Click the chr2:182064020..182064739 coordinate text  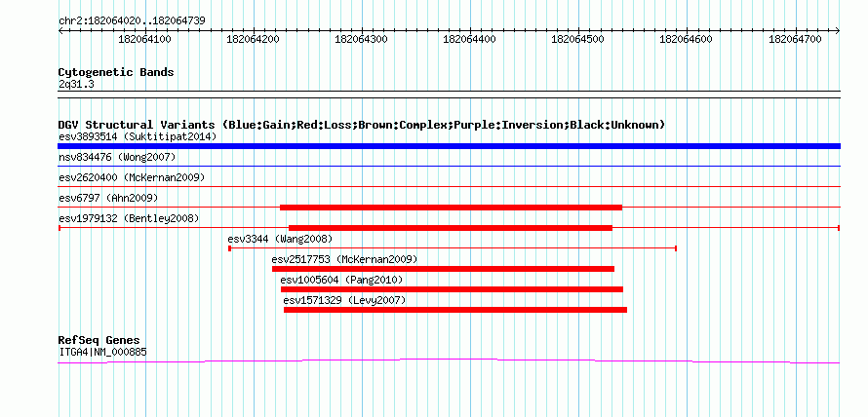[132, 21]
